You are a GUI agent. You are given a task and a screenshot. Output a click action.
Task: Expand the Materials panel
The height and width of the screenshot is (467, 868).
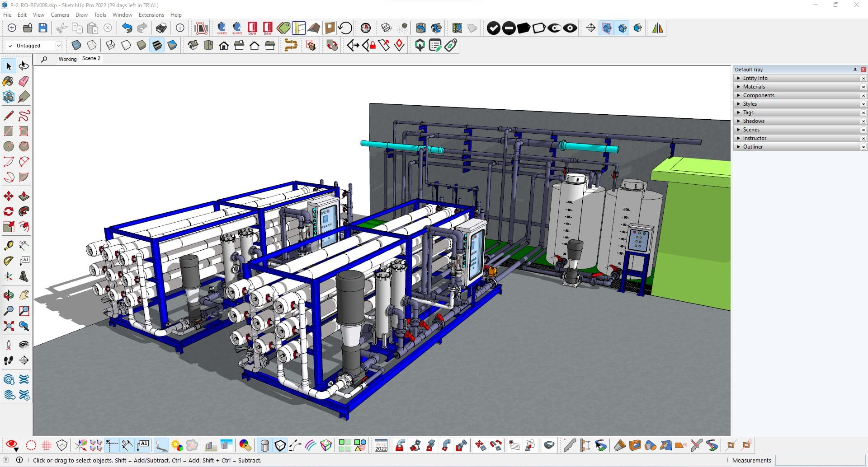click(x=800, y=87)
